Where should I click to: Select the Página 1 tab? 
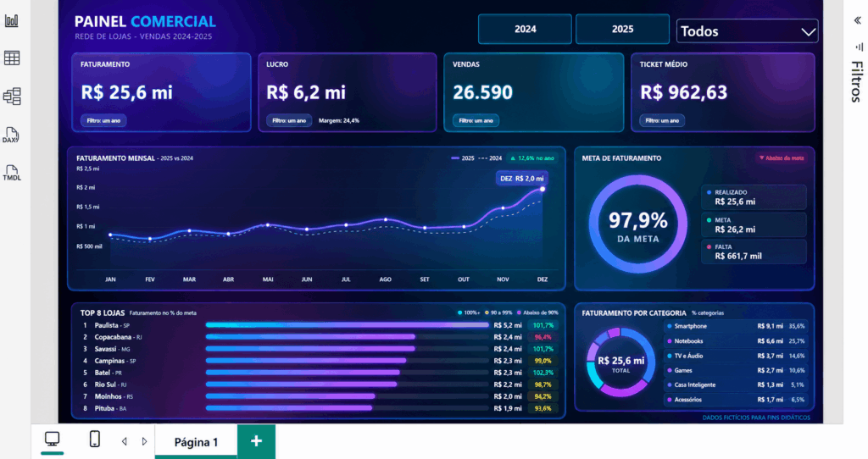pos(196,442)
